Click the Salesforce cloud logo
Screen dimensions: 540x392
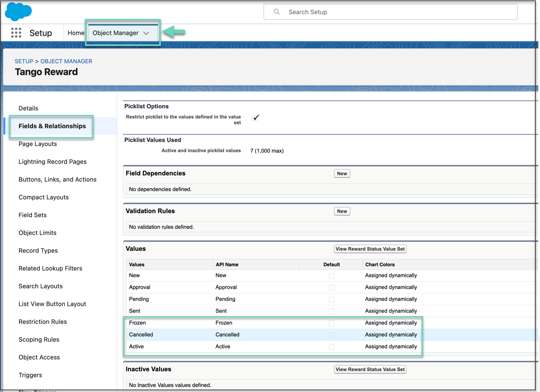click(x=18, y=11)
